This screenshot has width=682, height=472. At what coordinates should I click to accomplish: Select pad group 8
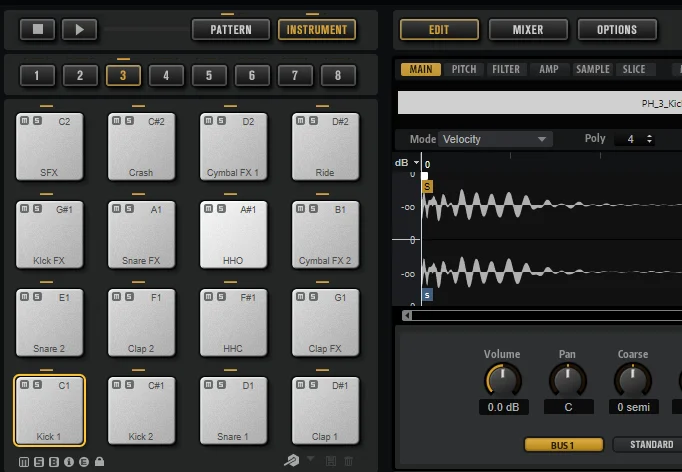pyautogui.click(x=338, y=75)
